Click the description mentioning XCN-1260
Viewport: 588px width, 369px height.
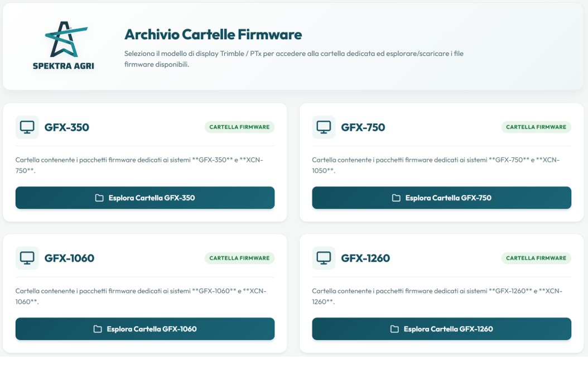pyautogui.click(x=437, y=296)
